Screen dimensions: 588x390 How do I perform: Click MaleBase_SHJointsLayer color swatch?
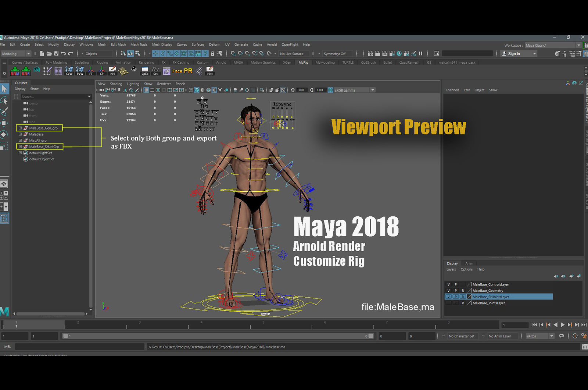pos(469,297)
